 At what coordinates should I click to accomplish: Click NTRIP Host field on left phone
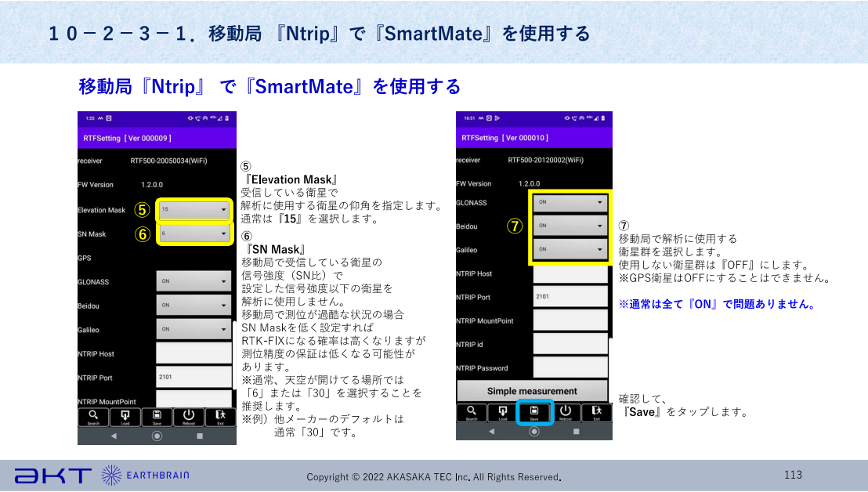[193, 353]
